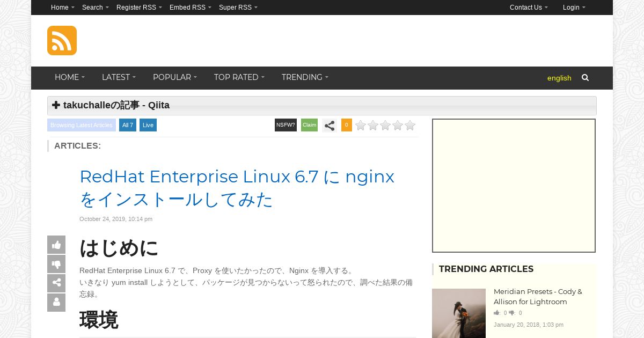Click the October 24, 2019 article date

click(x=116, y=219)
